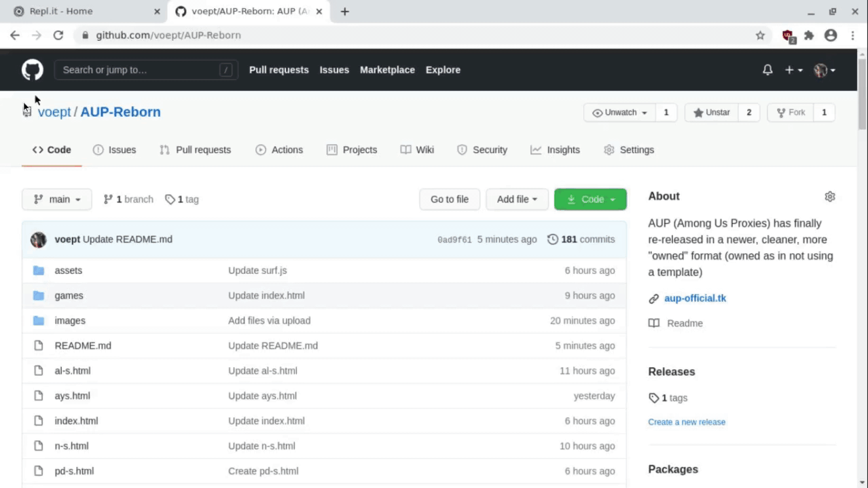Open the Add file dropdown
The width and height of the screenshot is (868, 488).
[517, 199]
